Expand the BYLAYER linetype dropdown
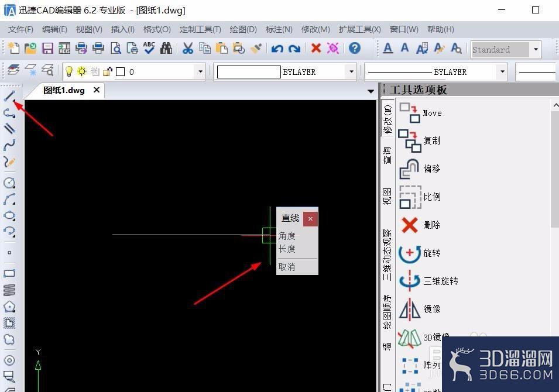This screenshot has height=392, width=559. click(502, 71)
